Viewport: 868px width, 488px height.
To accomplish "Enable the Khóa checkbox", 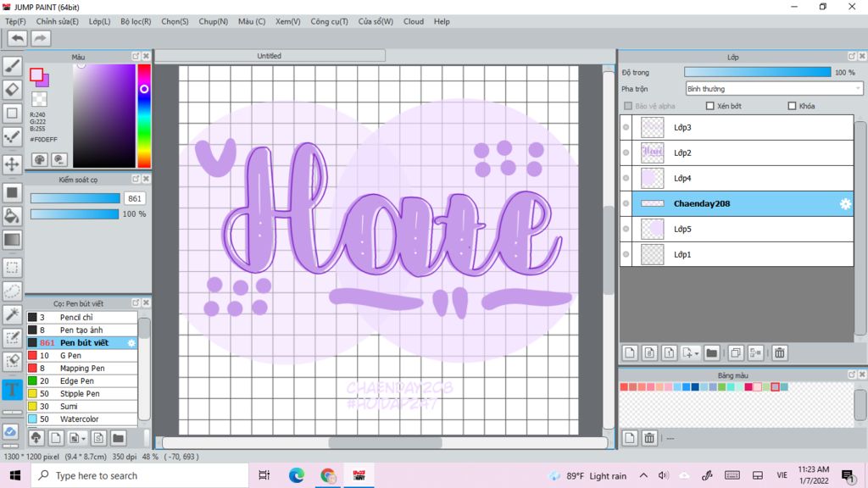I will point(792,106).
